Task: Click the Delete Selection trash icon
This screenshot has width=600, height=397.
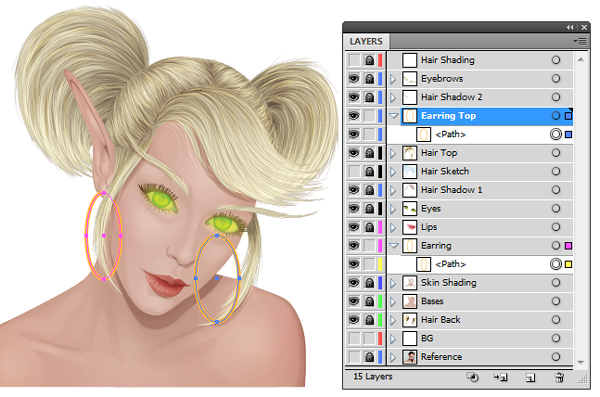Action: (559, 377)
